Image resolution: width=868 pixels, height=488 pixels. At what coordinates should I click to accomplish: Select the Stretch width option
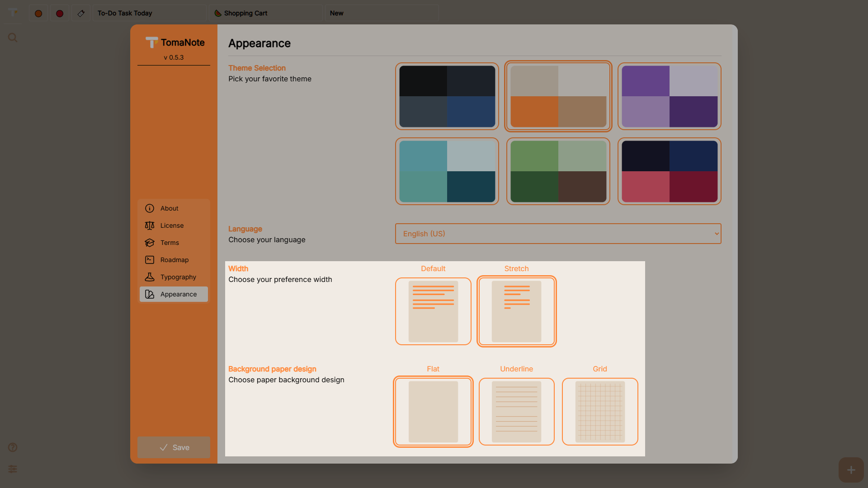click(x=517, y=311)
